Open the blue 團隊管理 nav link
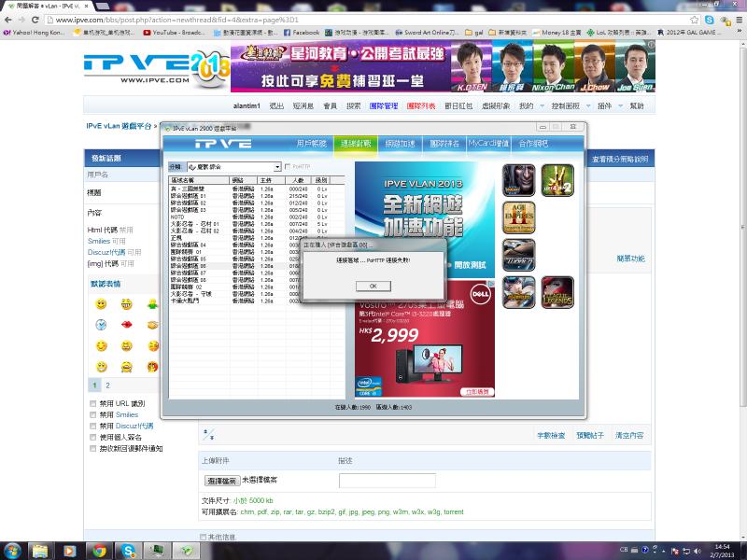747x560 pixels. pyautogui.click(x=384, y=106)
